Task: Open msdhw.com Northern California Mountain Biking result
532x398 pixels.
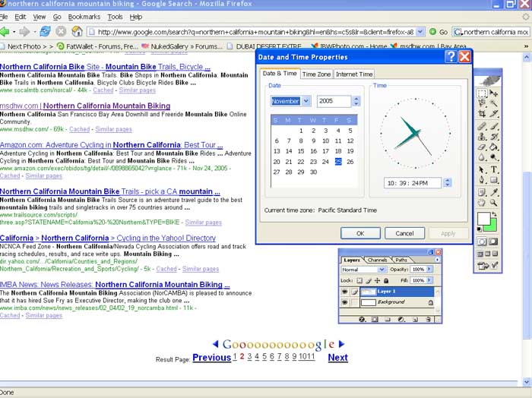Action: (85, 106)
